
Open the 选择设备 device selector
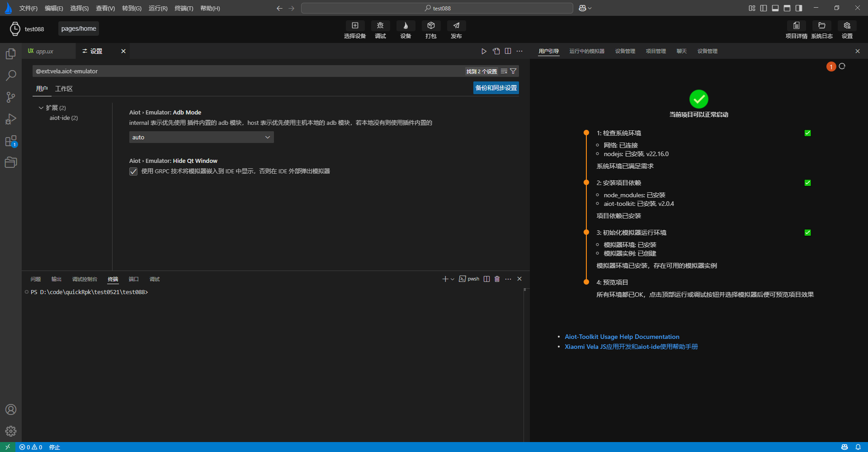pos(355,26)
